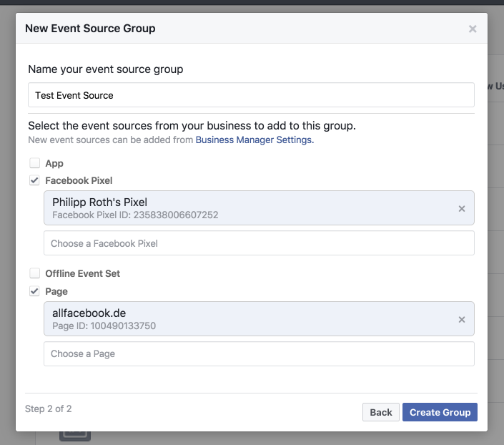The image size is (504, 445).
Task: Click the 'Page ID: 100490133750' text
Action: click(104, 326)
